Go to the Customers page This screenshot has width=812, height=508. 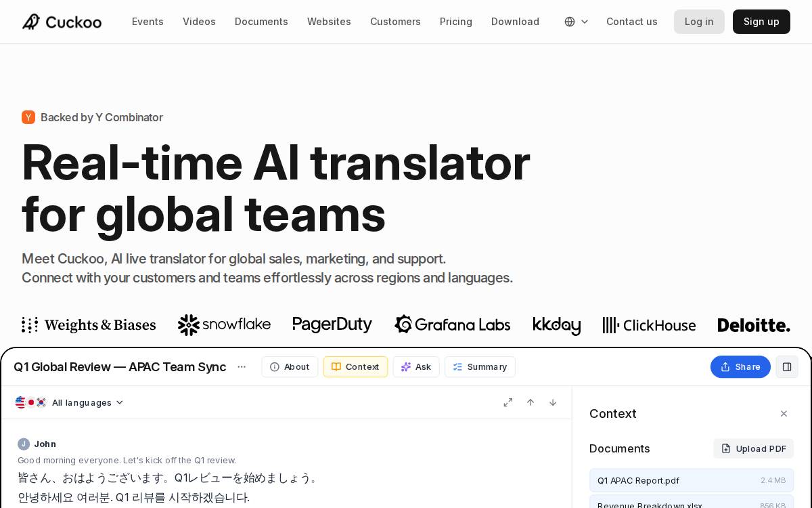click(395, 22)
